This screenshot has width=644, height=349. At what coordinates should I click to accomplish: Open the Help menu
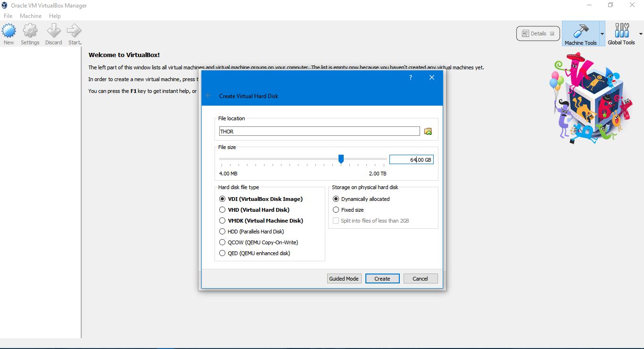point(55,16)
